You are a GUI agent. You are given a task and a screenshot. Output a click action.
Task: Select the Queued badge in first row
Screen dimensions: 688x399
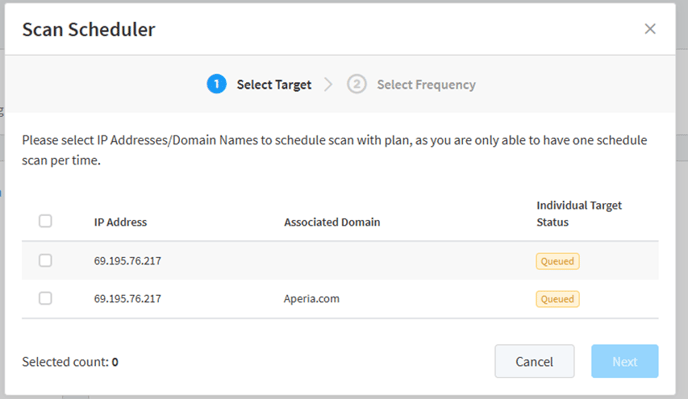557,261
